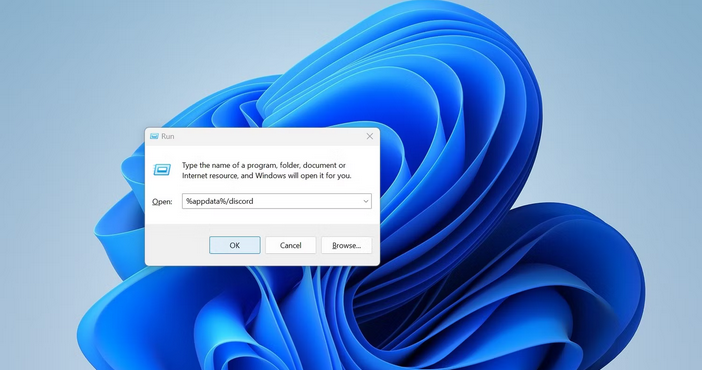702x370 pixels.
Task: Dismiss the dialog using Cancel
Action: pos(291,245)
